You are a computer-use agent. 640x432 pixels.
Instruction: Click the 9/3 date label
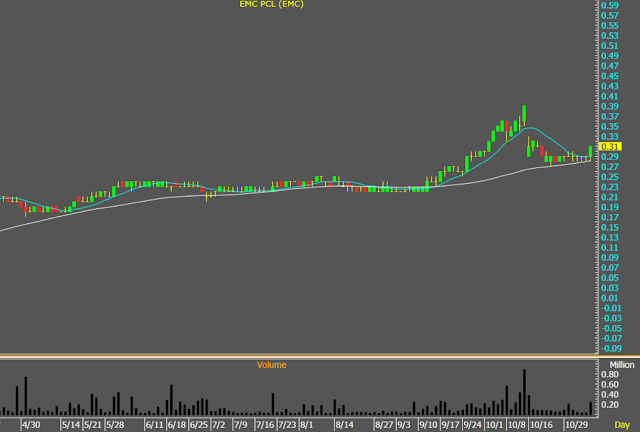coord(404,425)
